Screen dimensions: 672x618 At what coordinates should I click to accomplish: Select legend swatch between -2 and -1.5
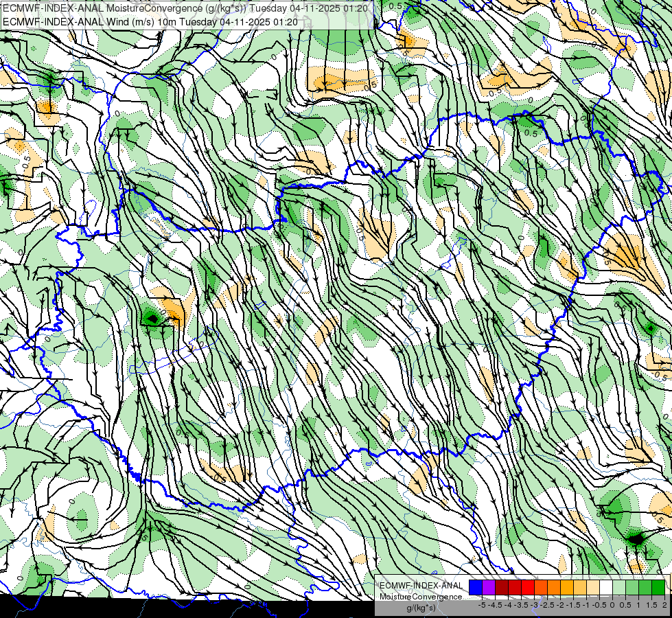point(567,588)
